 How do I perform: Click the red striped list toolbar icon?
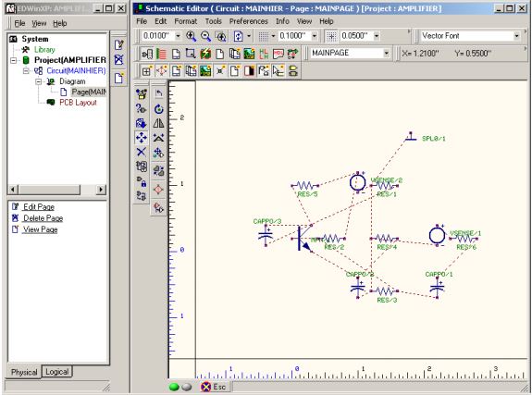pos(162,54)
